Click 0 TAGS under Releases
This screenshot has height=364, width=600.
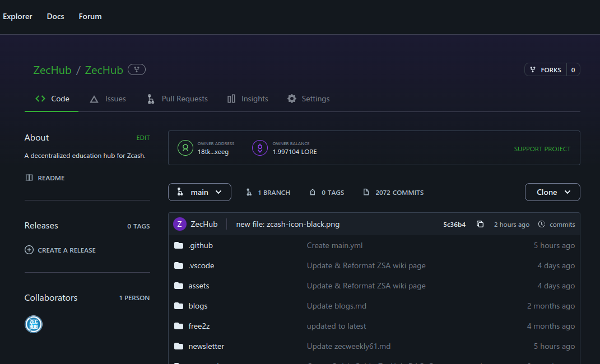click(138, 226)
